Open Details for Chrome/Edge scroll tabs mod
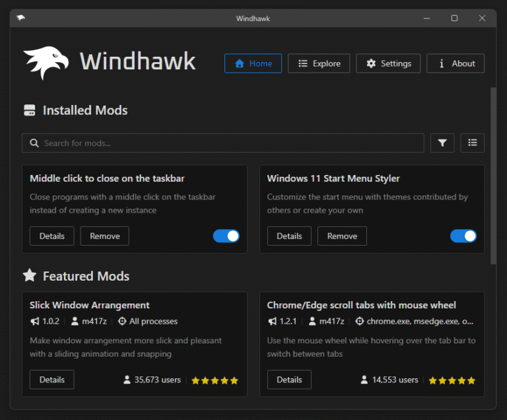This screenshot has width=507, height=420. (x=289, y=380)
